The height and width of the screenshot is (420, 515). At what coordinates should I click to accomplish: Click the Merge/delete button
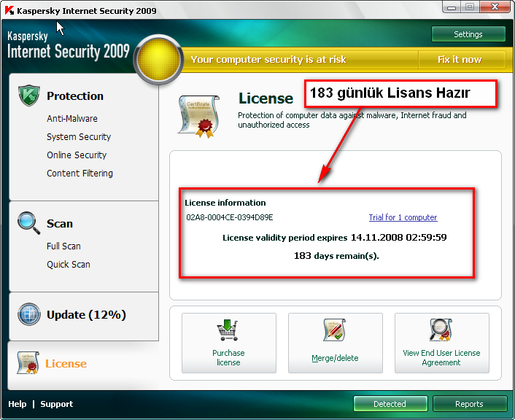click(336, 343)
